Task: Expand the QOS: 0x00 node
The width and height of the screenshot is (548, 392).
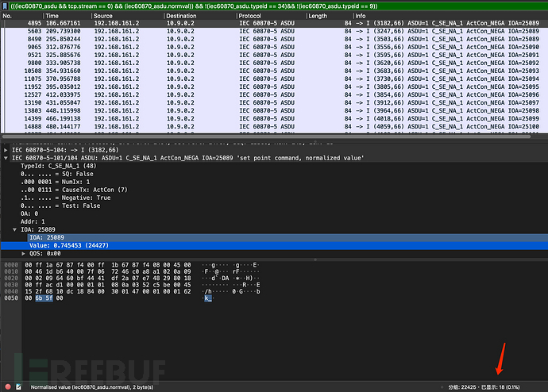Action: (x=24, y=253)
